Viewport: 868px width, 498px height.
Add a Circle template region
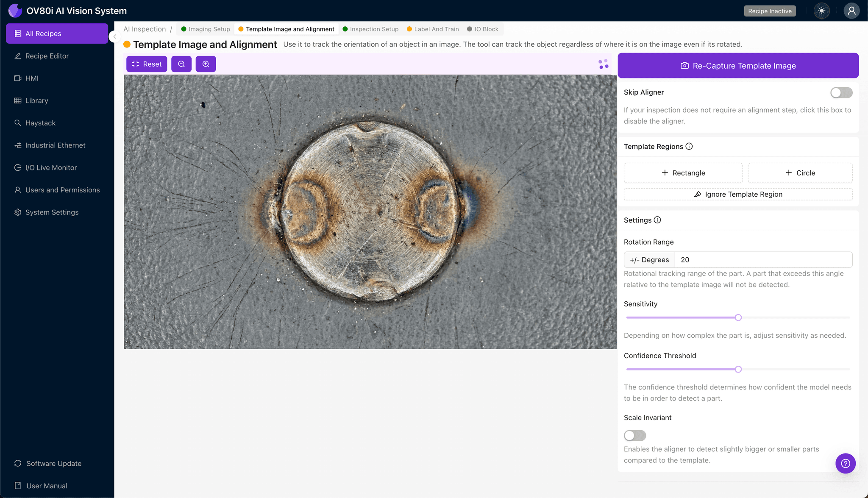800,173
